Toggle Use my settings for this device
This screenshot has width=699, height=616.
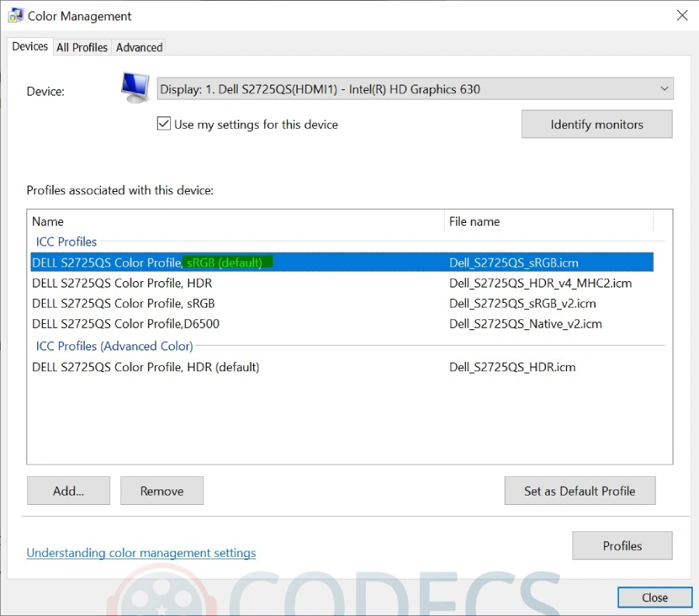(x=164, y=124)
